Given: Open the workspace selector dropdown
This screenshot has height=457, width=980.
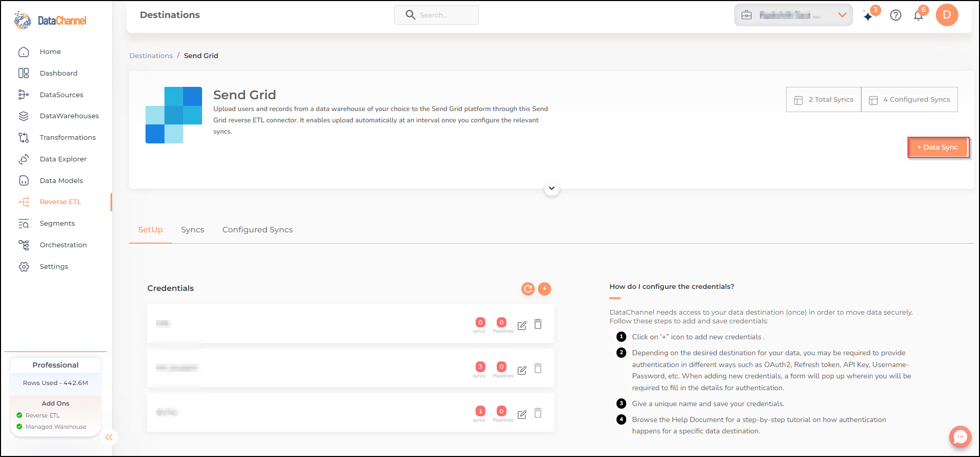Looking at the screenshot, I should tap(793, 15).
